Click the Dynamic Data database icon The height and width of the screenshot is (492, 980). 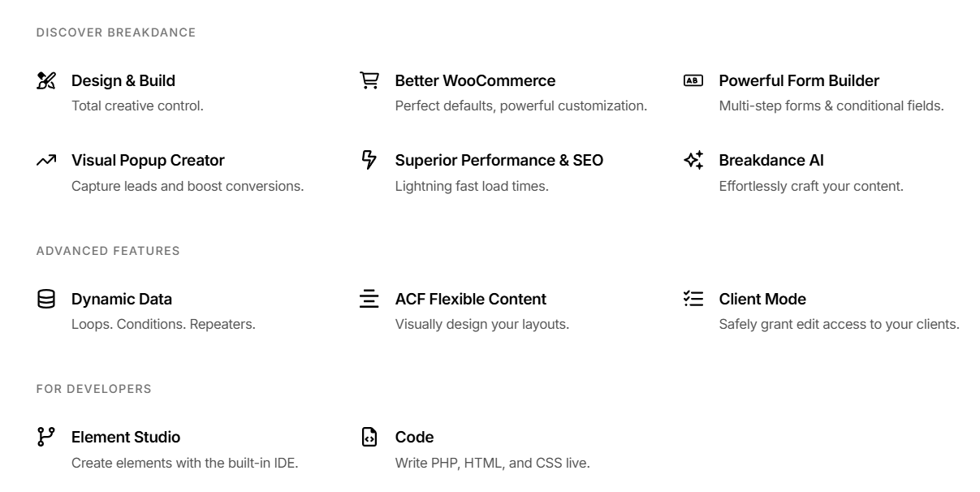(x=46, y=299)
